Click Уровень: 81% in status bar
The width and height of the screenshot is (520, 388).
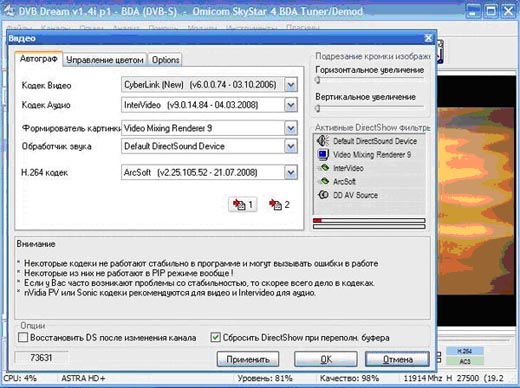(x=265, y=378)
